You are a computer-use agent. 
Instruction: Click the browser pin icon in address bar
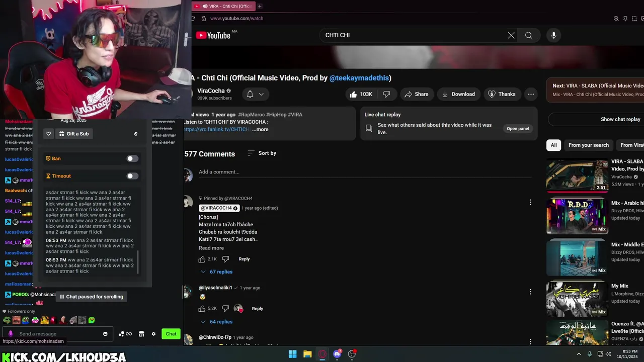point(625,19)
